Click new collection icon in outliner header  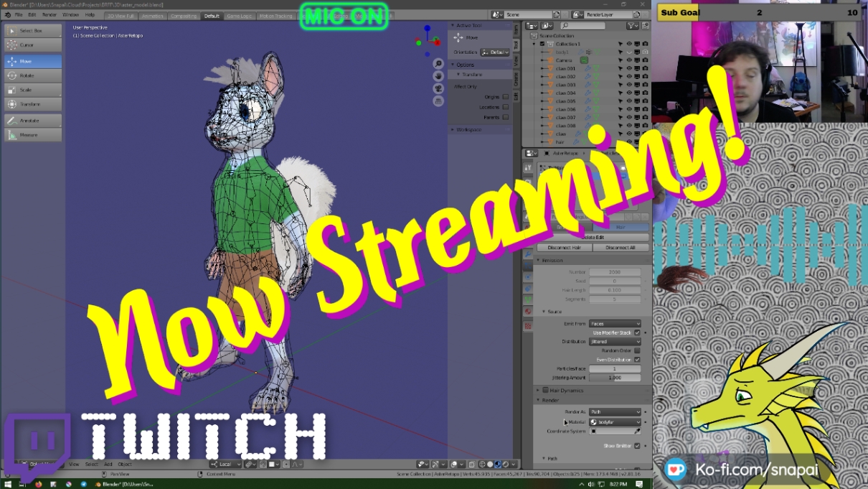646,26
